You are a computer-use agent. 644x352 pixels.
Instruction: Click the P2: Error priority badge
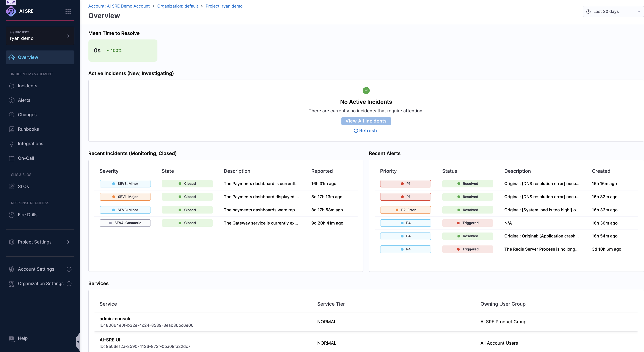coord(405,210)
